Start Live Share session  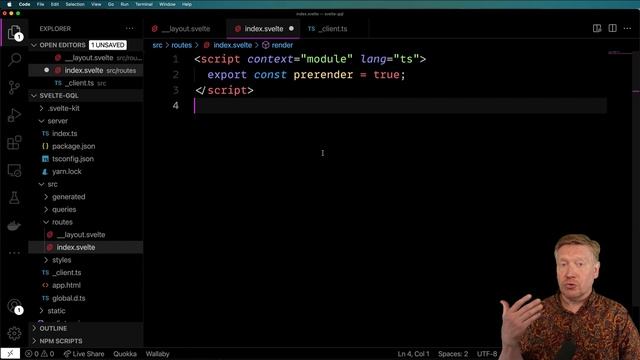84,354
